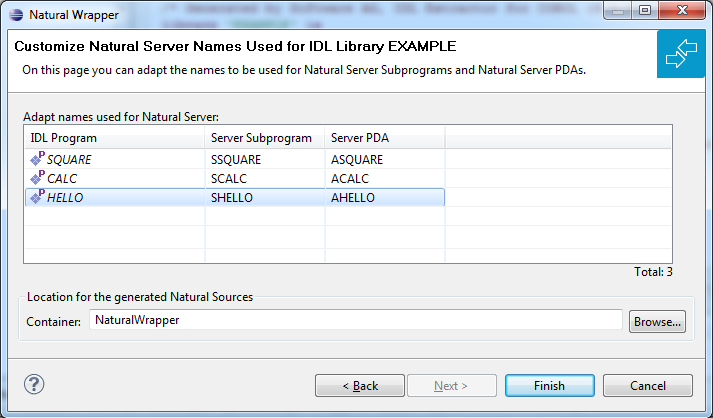Click the CALC program icon

[x=37, y=177]
